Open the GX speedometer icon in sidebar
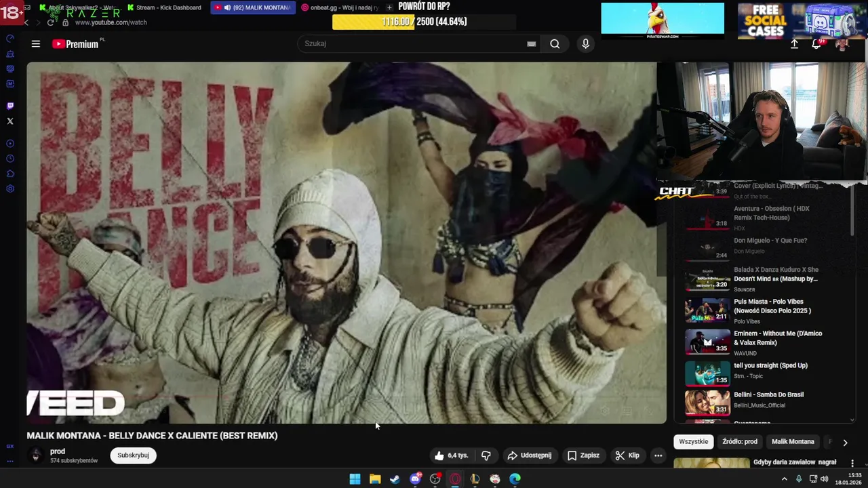Screen dimensions: 868x488 [9, 39]
